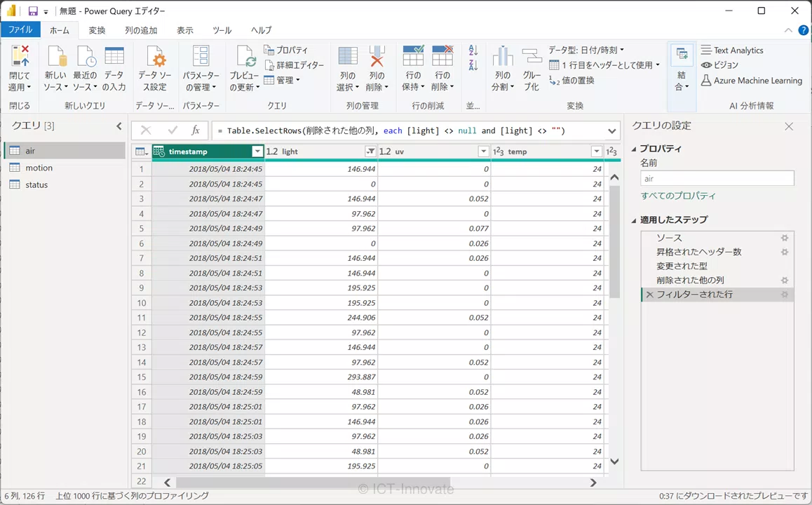Open the 詳細エディター (Advanced Editor)
This screenshot has width=812, height=505.
pos(294,65)
